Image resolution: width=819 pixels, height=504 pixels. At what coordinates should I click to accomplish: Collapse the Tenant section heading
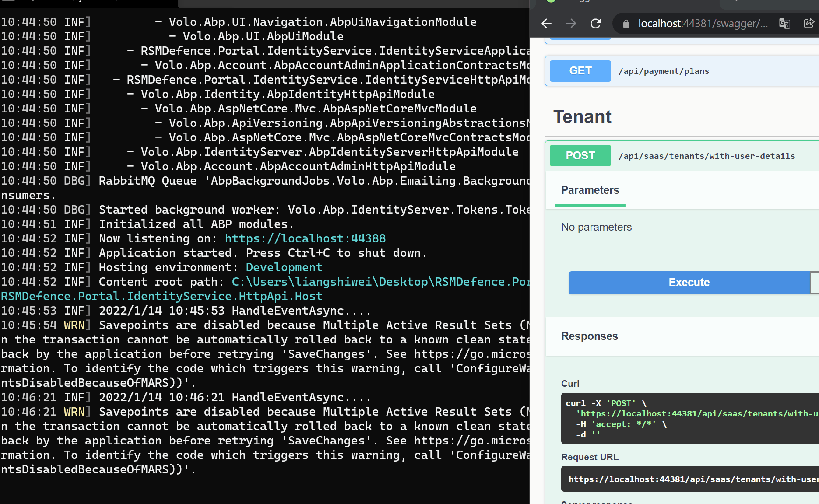(x=582, y=117)
